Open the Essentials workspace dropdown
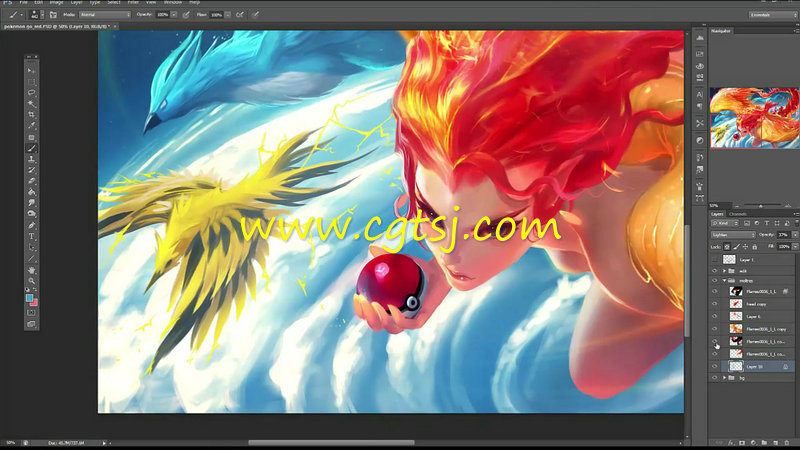This screenshot has height=450, width=800. 772,15
